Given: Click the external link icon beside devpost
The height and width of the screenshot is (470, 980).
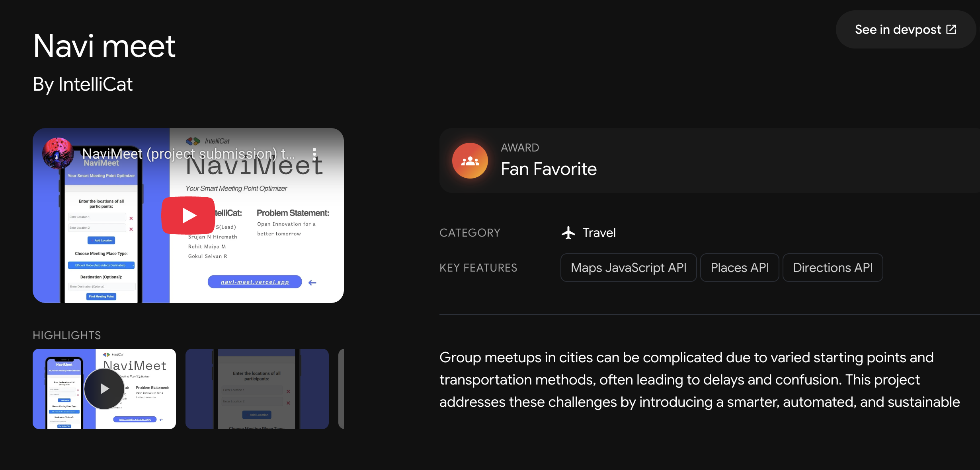Looking at the screenshot, I should click(x=951, y=29).
